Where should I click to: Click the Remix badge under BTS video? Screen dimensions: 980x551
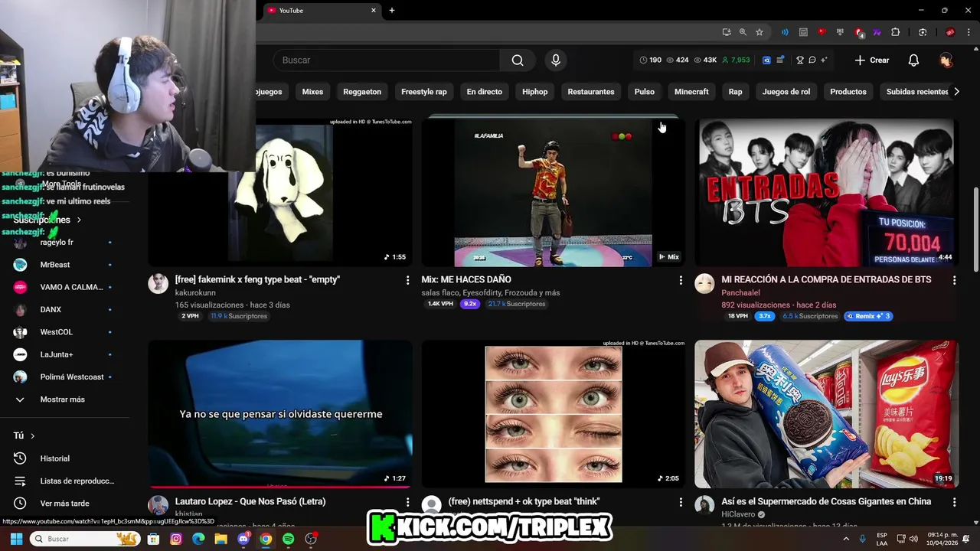coord(868,316)
